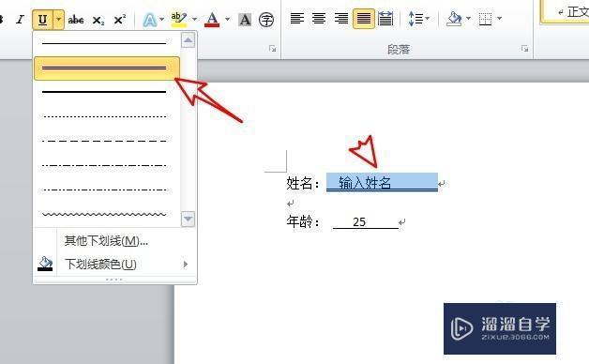Select the dot-dash underline style
589x364 pixels.
click(104, 166)
